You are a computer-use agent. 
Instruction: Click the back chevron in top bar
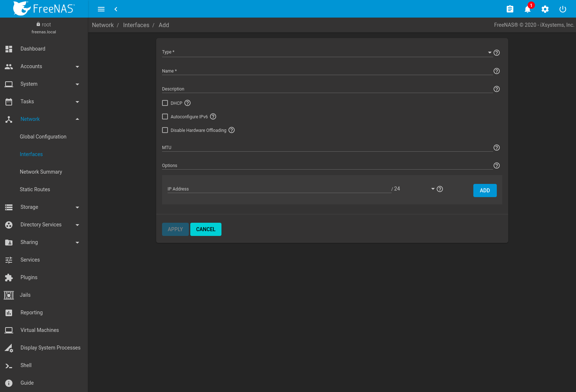pyautogui.click(x=116, y=9)
